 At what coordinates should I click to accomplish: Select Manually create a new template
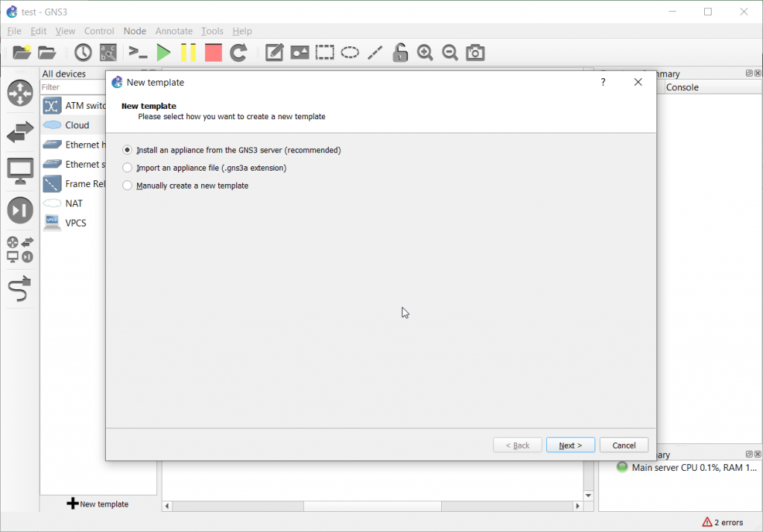[x=186, y=186]
